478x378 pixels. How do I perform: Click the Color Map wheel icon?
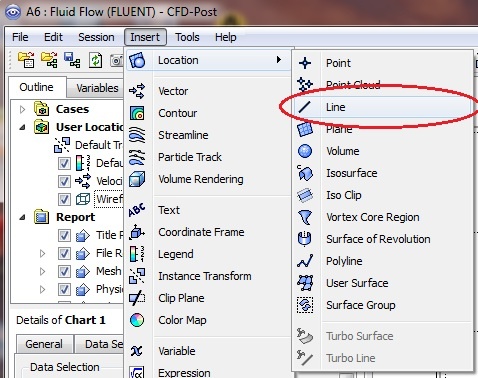[137, 320]
